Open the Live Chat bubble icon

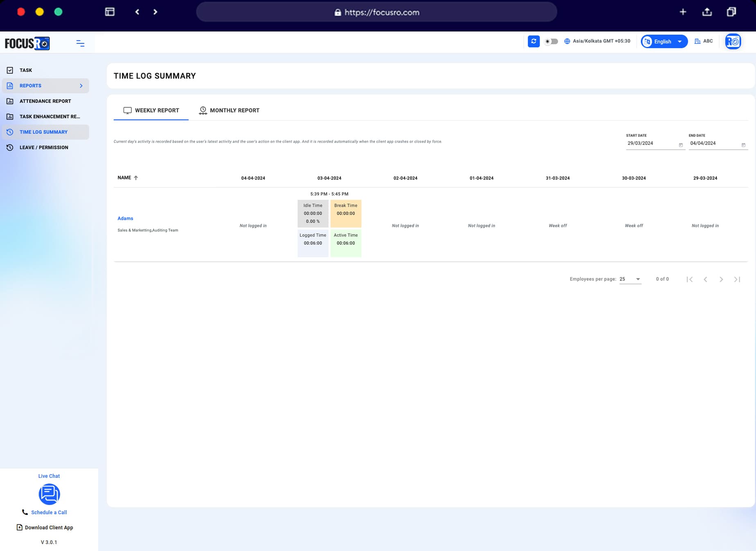[49, 494]
